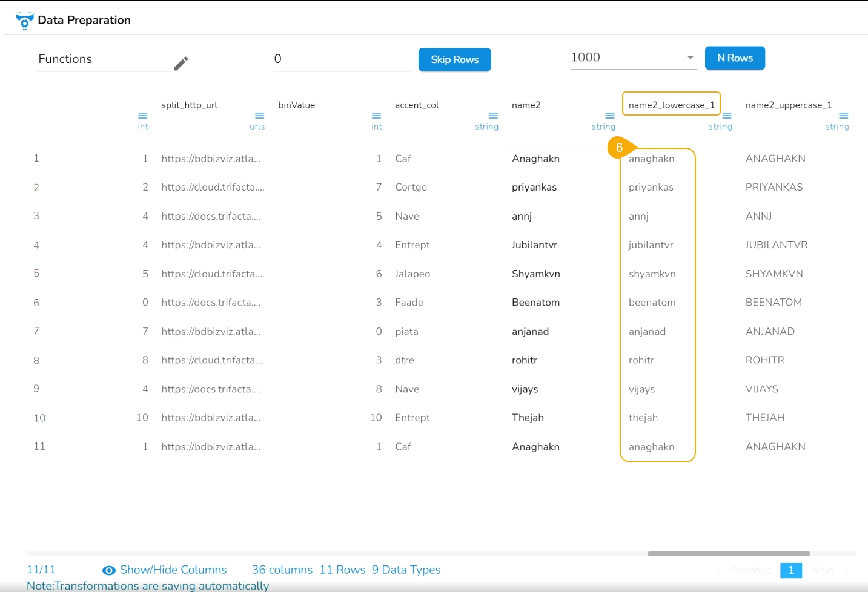This screenshot has width=868, height=592.
Task: Click the 1000 row count combo box
Action: coord(634,58)
